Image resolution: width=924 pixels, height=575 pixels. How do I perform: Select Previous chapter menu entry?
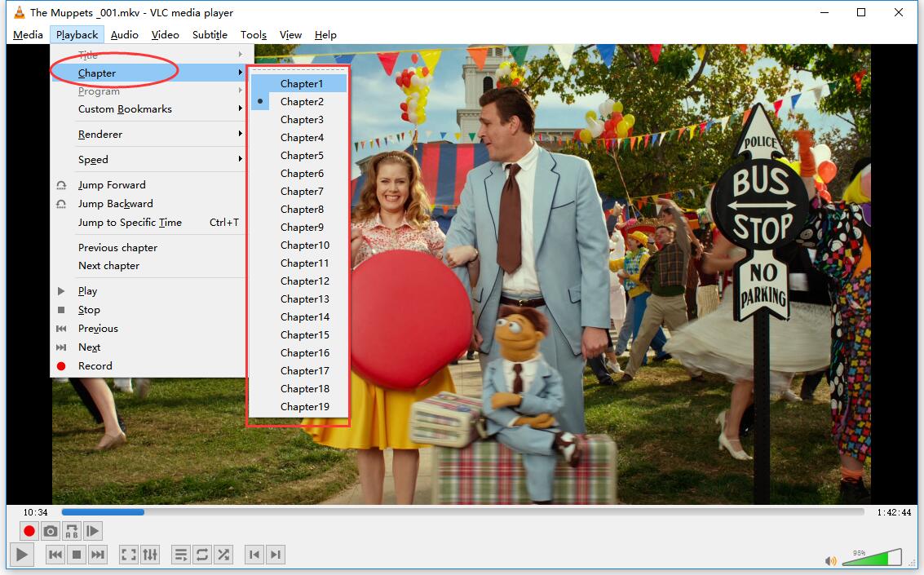(x=148, y=248)
